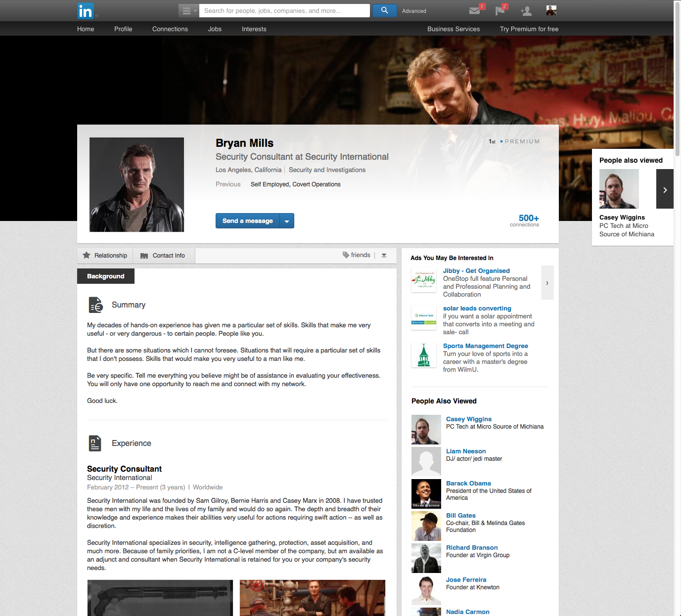Viewport: 681px width, 616px height.
Task: Open Liam Neeson placeholder avatar
Action: tap(426, 462)
